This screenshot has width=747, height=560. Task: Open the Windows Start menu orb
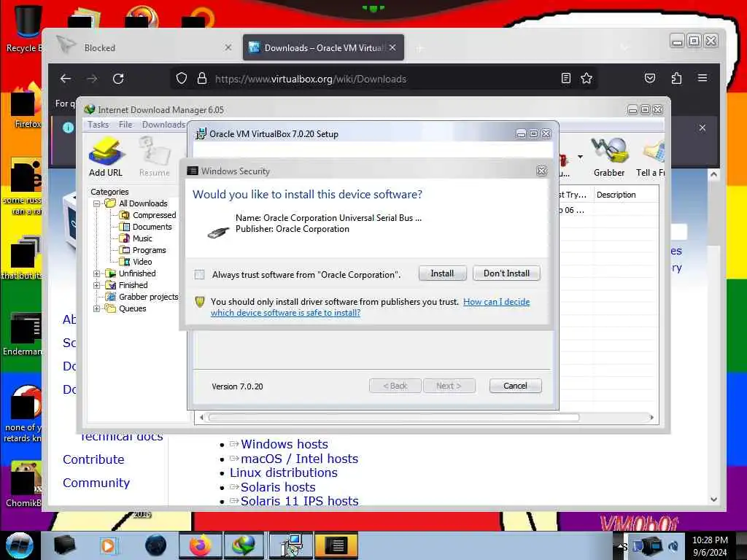tap(20, 545)
